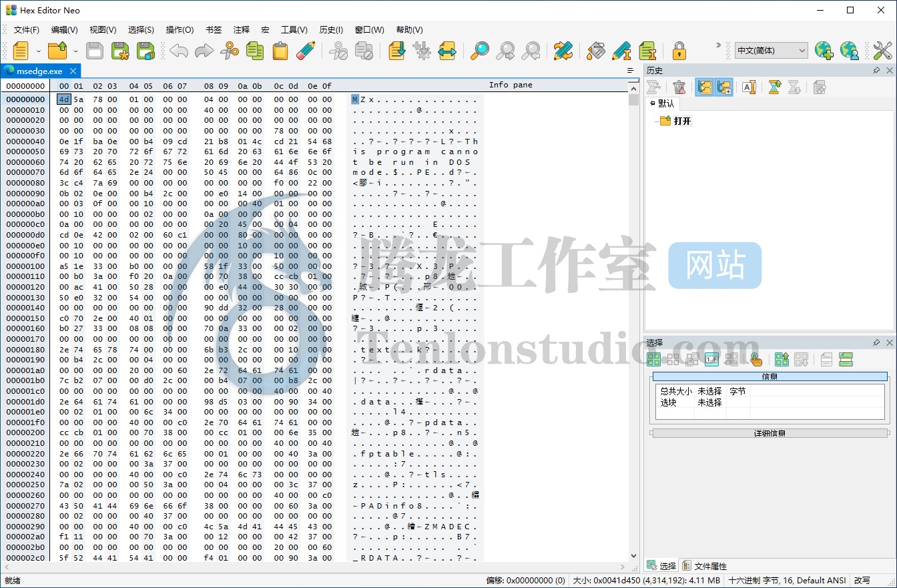This screenshot has width=897, height=588.
Task: Click the padlock icon in toolbar
Action: point(679,51)
